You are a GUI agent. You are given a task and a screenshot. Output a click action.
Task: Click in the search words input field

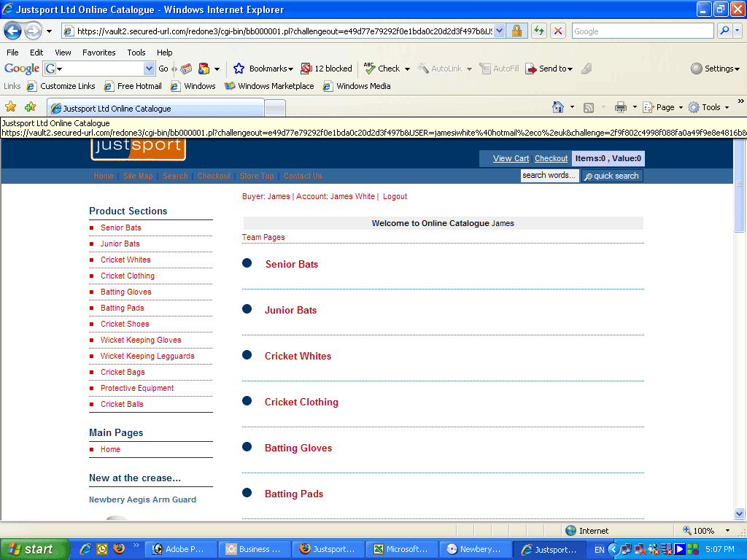click(549, 176)
